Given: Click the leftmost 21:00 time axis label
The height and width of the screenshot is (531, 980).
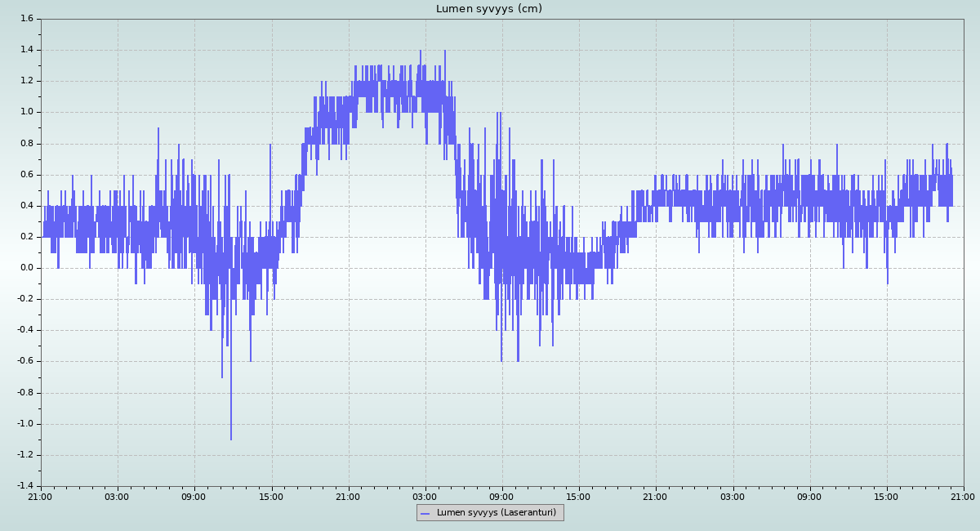Looking at the screenshot, I should coord(41,496).
